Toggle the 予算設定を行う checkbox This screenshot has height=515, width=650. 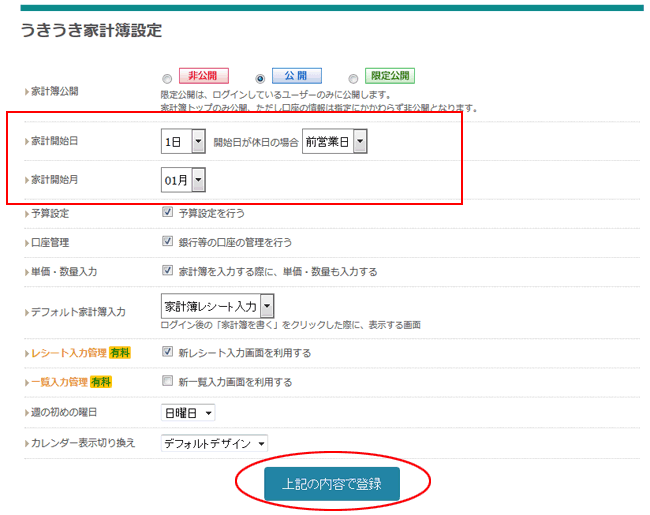(167, 212)
